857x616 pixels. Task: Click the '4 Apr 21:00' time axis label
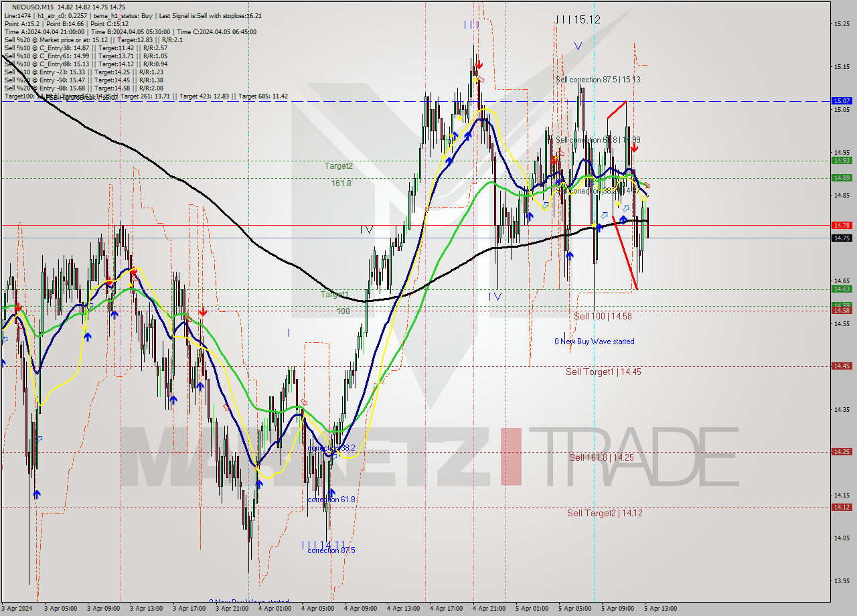[x=489, y=609]
